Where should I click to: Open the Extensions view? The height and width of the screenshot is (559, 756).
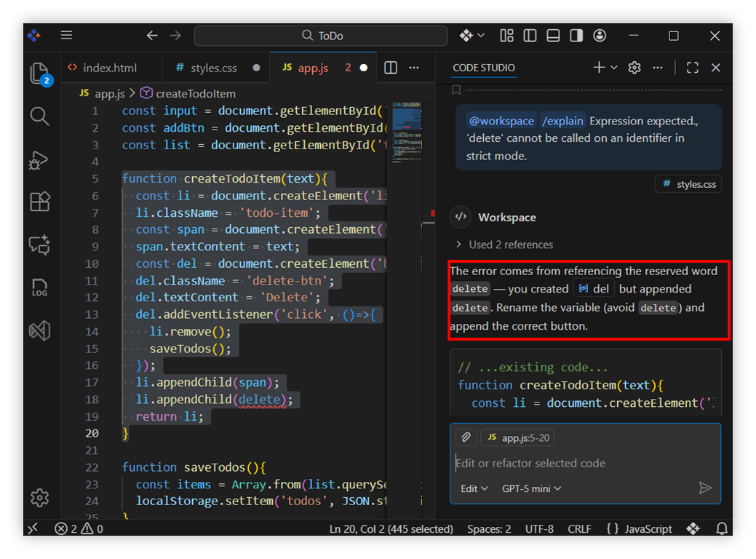pos(39,202)
